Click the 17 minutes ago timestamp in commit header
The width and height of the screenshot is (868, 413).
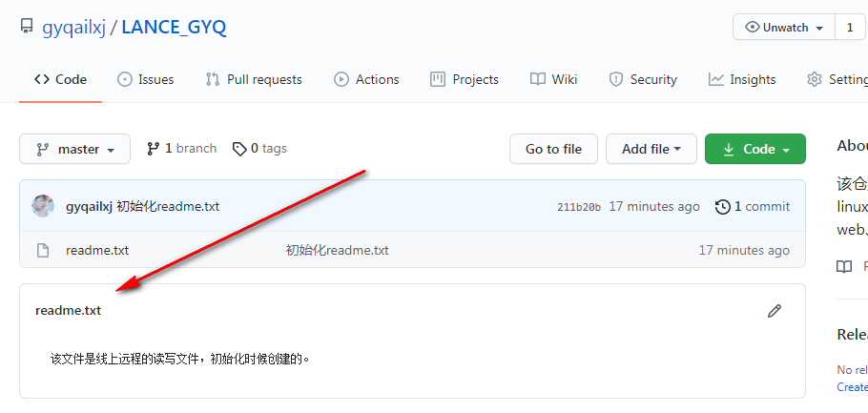(654, 206)
